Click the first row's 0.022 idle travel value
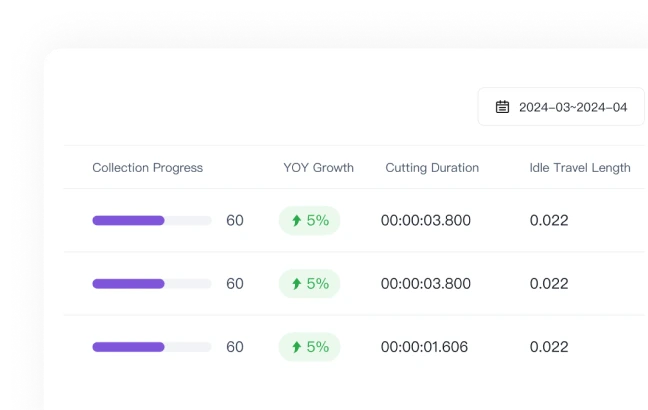The image size is (648, 410). (x=549, y=221)
